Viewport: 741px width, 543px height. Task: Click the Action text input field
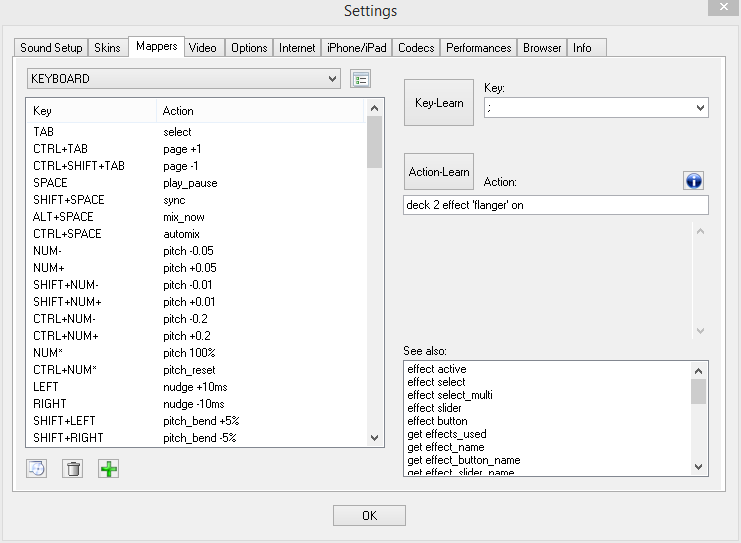555,205
